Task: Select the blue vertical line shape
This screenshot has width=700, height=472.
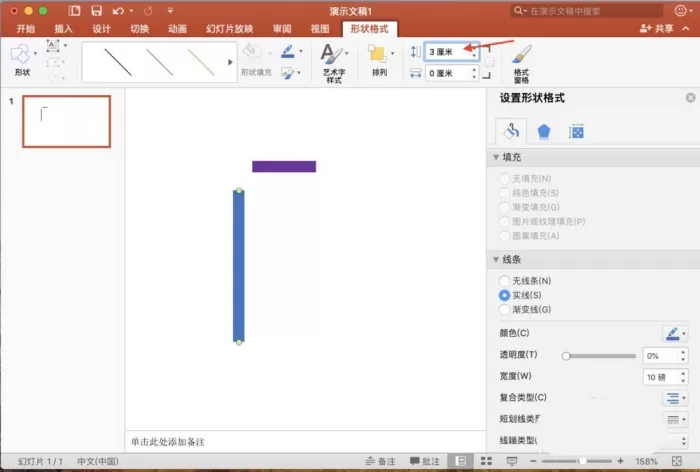Action: [239, 267]
